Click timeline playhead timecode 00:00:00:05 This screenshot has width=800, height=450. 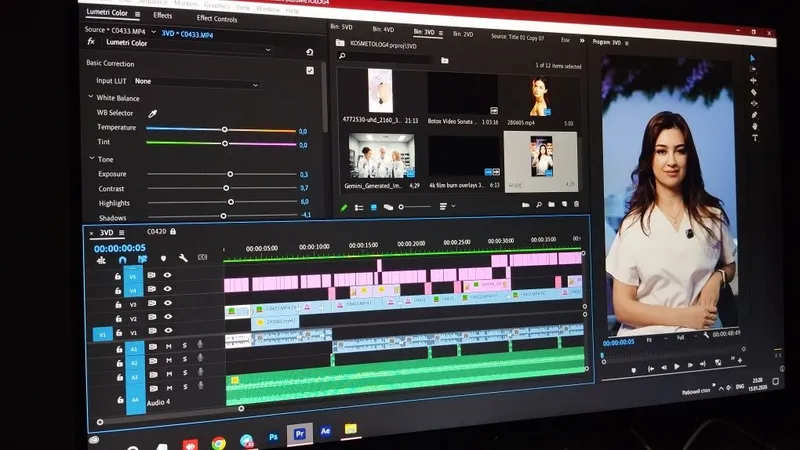coord(119,248)
